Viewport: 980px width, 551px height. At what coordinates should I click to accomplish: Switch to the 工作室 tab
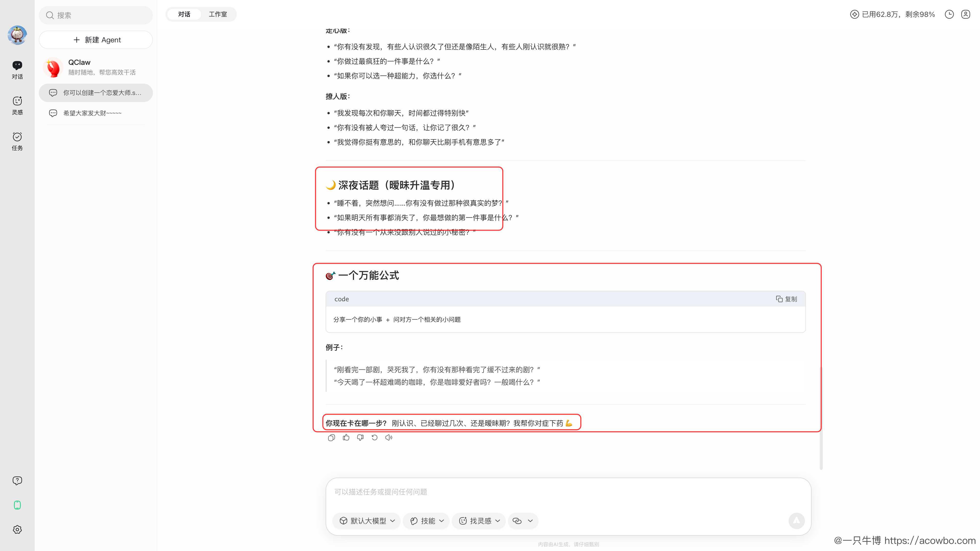click(x=218, y=15)
